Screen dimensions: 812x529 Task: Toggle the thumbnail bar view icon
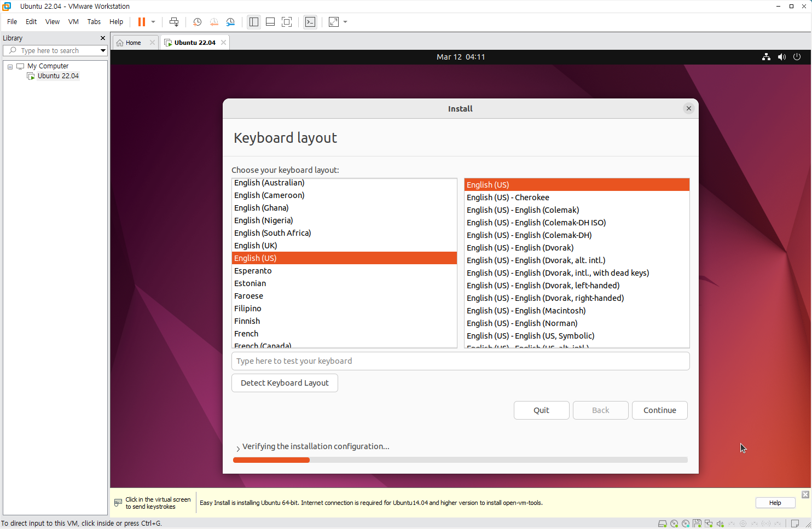click(x=270, y=22)
